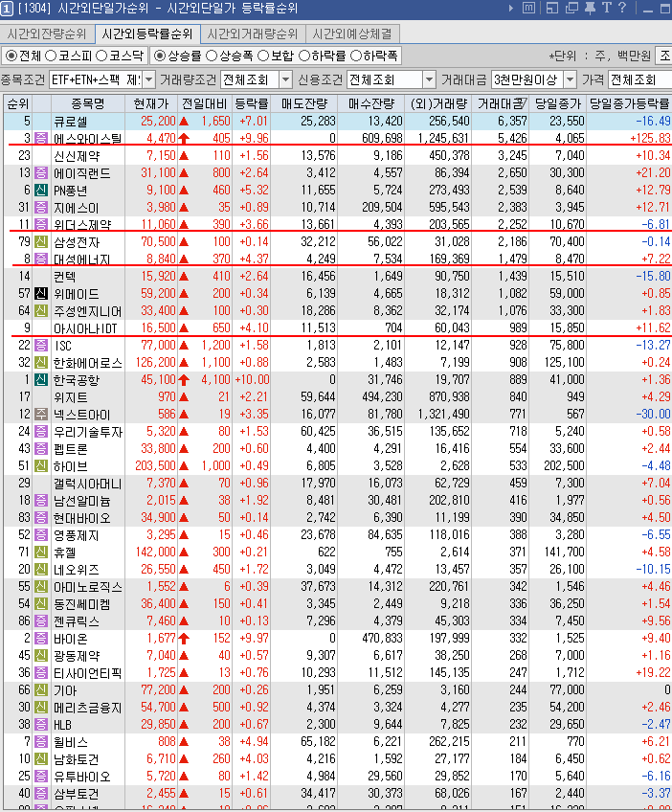672x812 pixels.
Task: Open the 신용조건 dropdown arrow
Action: [x=429, y=79]
